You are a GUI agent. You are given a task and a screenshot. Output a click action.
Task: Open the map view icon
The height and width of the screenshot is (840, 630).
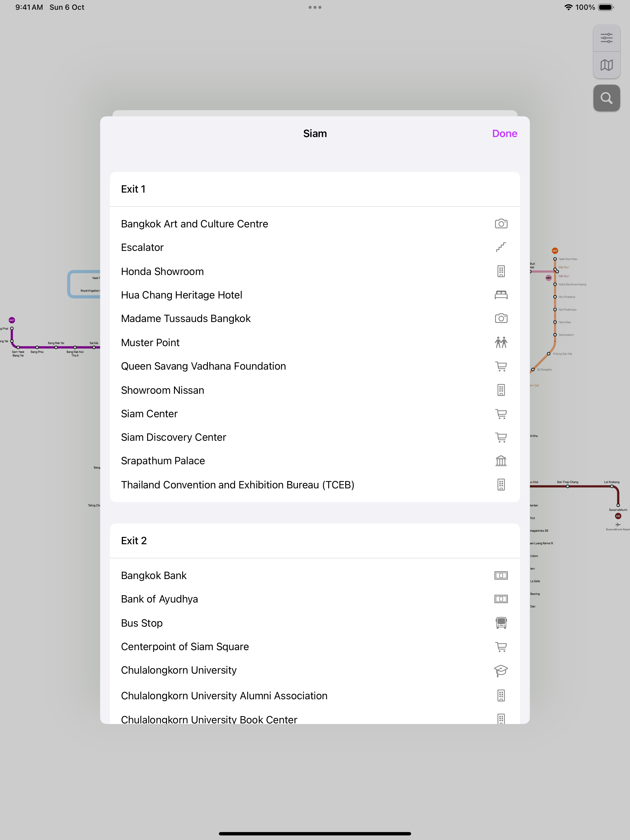pyautogui.click(x=606, y=65)
